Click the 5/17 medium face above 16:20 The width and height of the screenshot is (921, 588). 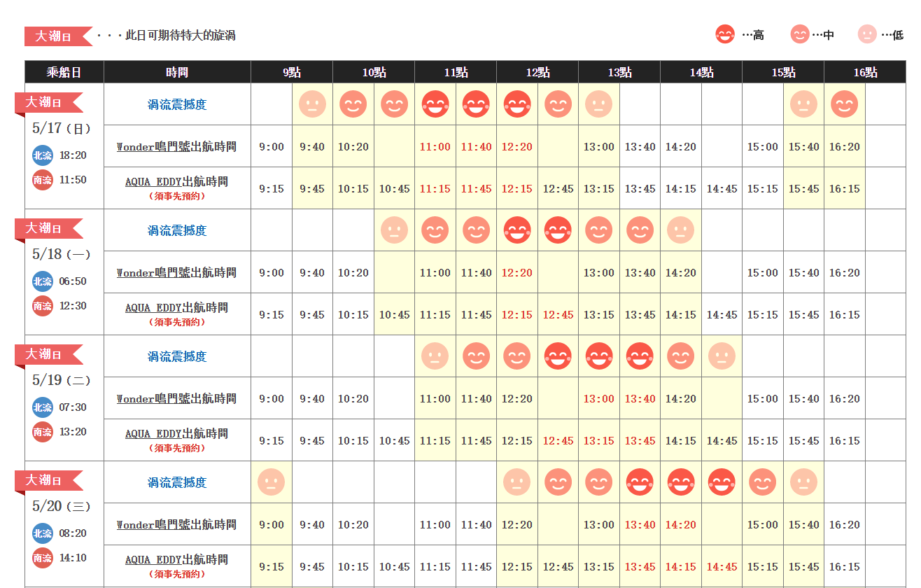pyautogui.click(x=845, y=104)
